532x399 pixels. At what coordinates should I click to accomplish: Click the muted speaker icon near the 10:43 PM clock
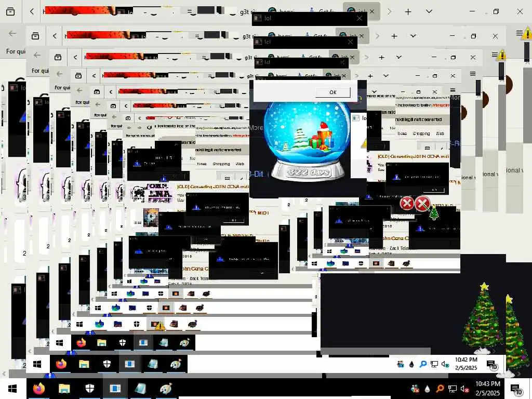tap(464, 389)
